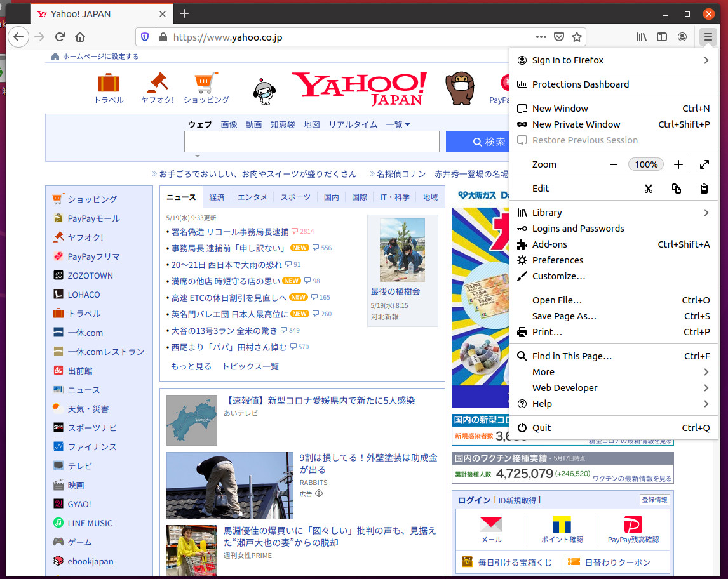This screenshot has width=728, height=579.
Task: Open トラベル suitcase icon in header
Action: 109,83
